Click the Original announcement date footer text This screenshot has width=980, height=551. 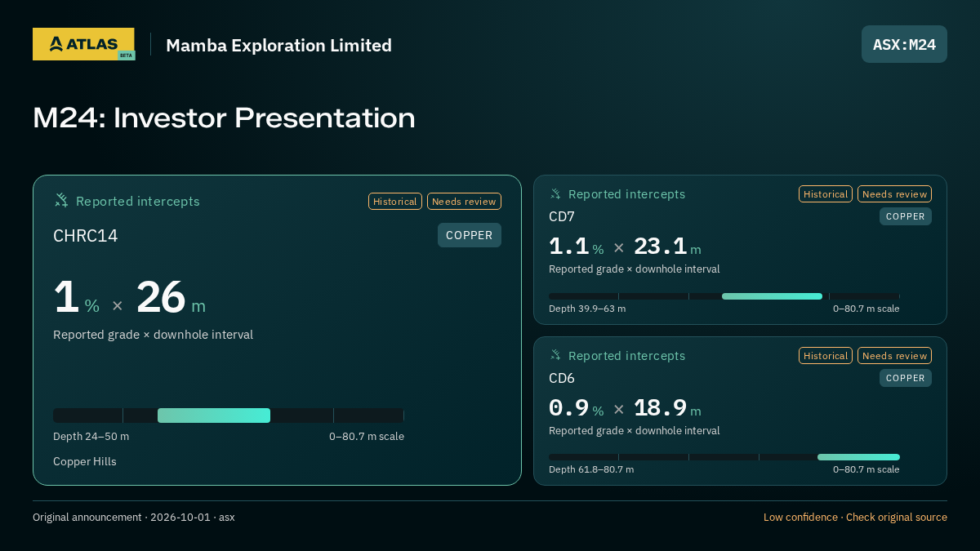click(x=134, y=518)
